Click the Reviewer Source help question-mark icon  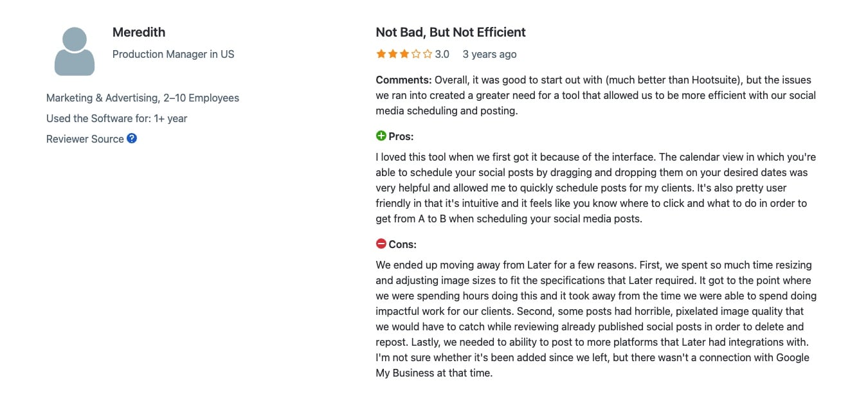[132, 138]
